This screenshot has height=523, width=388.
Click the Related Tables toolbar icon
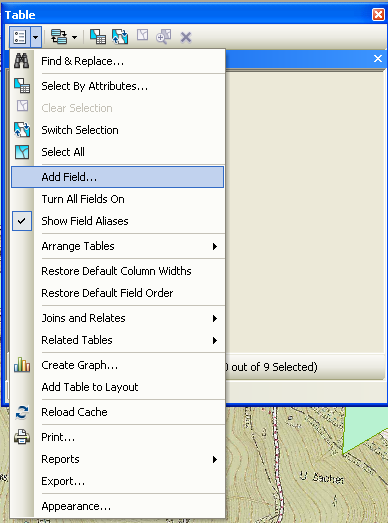click(x=59, y=37)
